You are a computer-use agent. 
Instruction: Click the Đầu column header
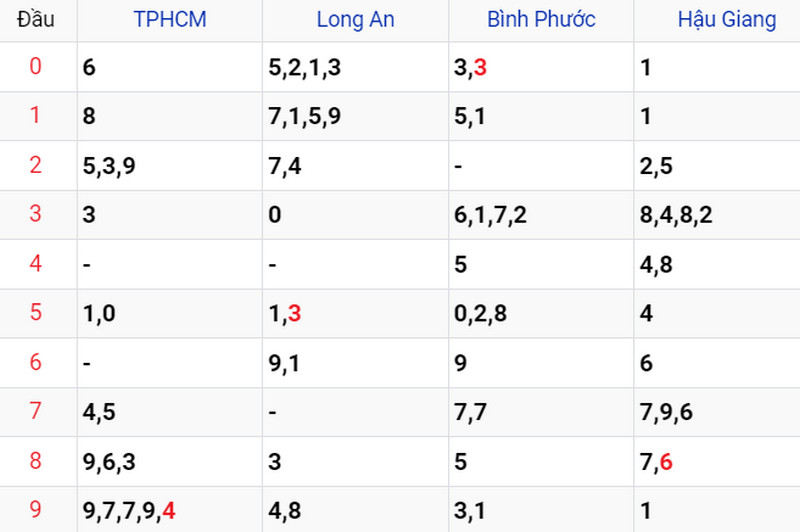[35, 19]
